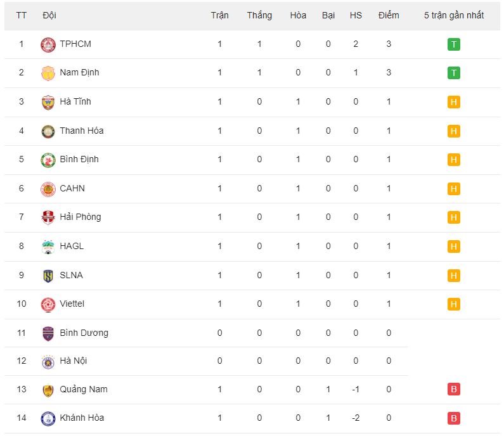The height and width of the screenshot is (436, 504).
Task: Click the Thắng column header
Action: tap(259, 15)
